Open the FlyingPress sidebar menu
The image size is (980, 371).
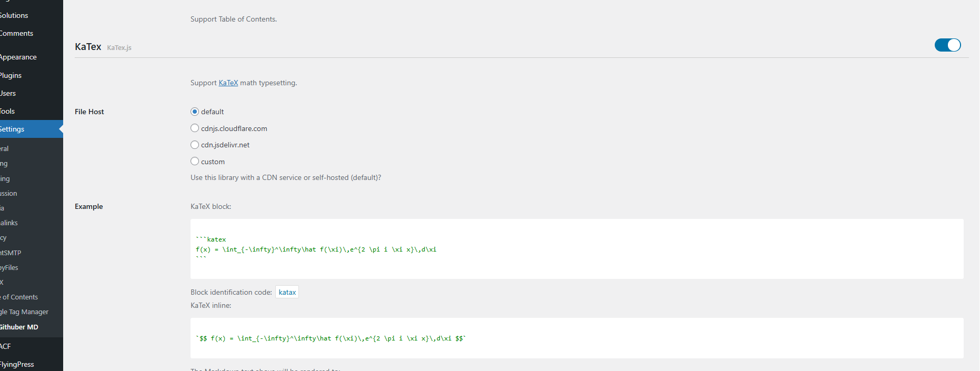(17, 364)
